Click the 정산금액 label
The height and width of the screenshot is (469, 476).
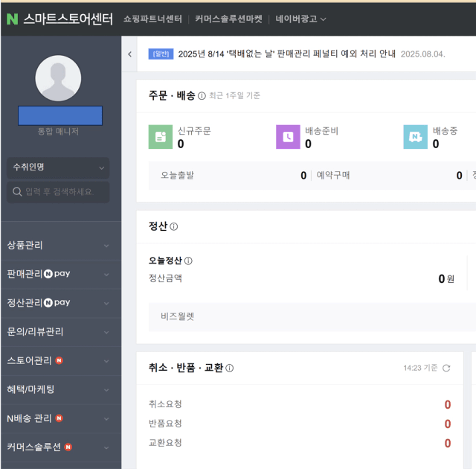tap(165, 278)
